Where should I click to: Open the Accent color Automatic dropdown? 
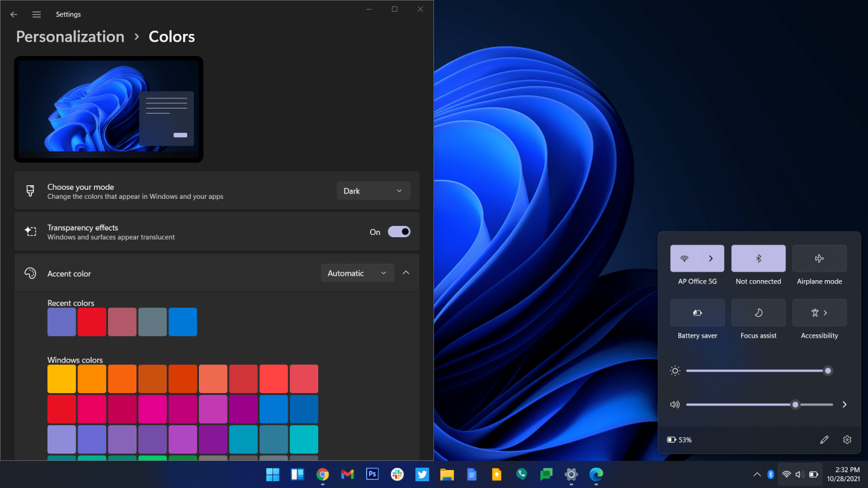coord(357,273)
